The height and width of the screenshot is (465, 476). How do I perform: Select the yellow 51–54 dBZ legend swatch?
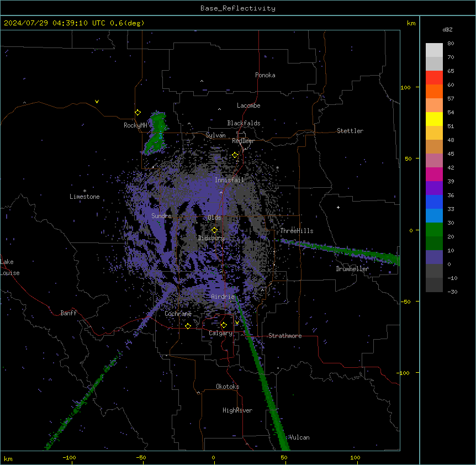click(x=434, y=119)
